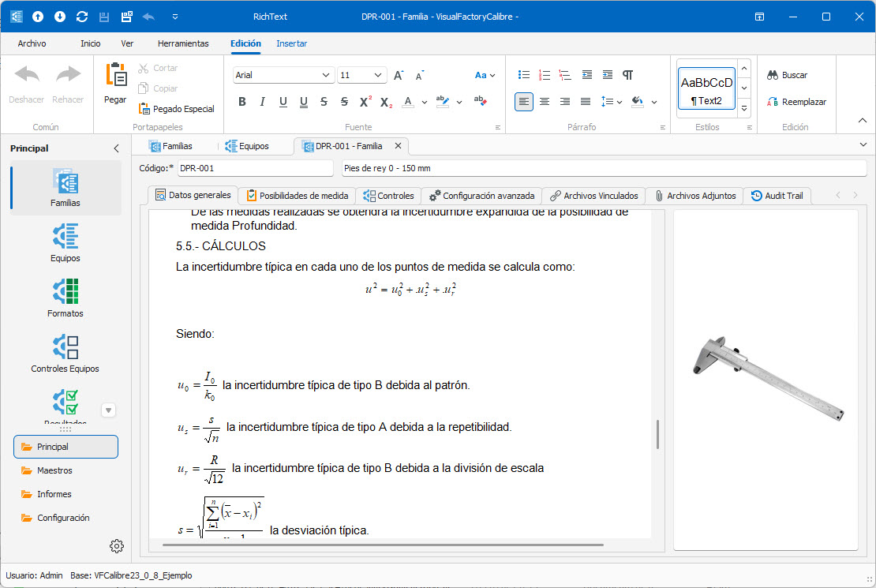Justify paragraph text

pyautogui.click(x=586, y=102)
